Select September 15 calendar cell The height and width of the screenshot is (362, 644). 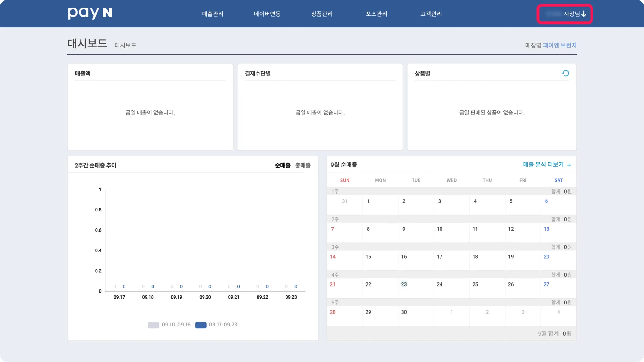[368, 257]
